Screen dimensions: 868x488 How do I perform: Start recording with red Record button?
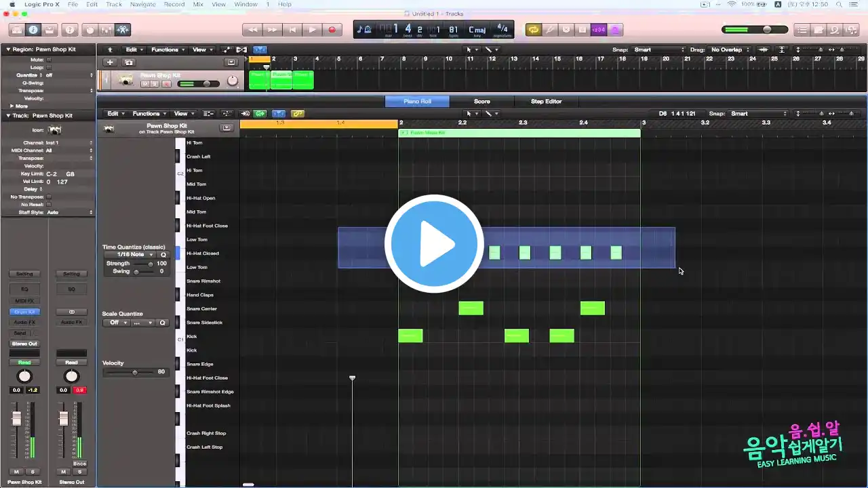pos(332,30)
